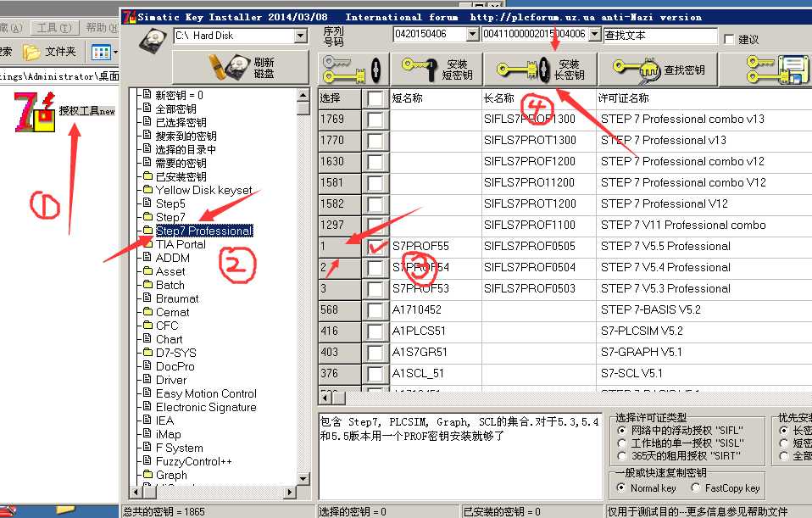Click the 许可证名称 column header
Screen dimensions: 812x518
[704, 98]
